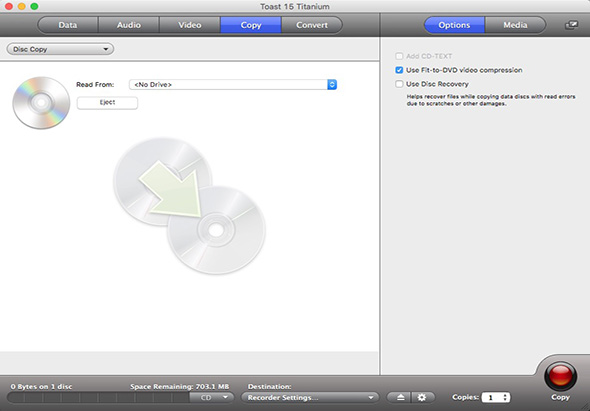590x411 pixels.
Task: Click the window display icon beside Media
Action: [x=571, y=25]
